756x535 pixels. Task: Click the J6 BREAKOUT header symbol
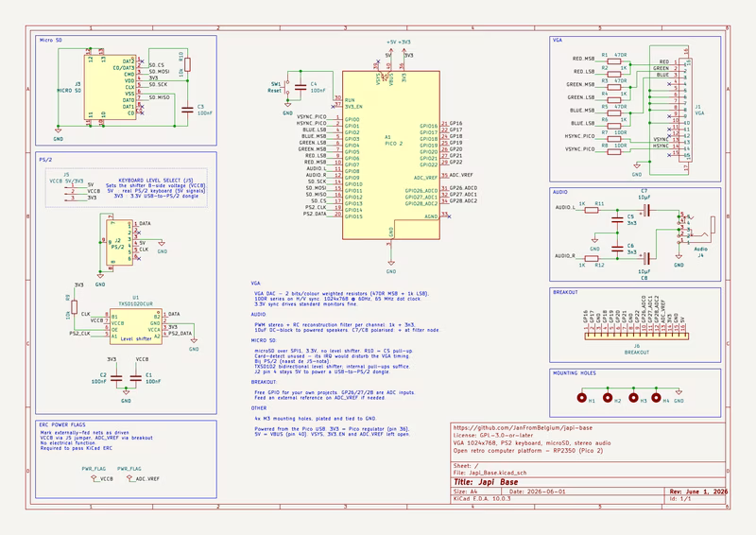point(636,337)
